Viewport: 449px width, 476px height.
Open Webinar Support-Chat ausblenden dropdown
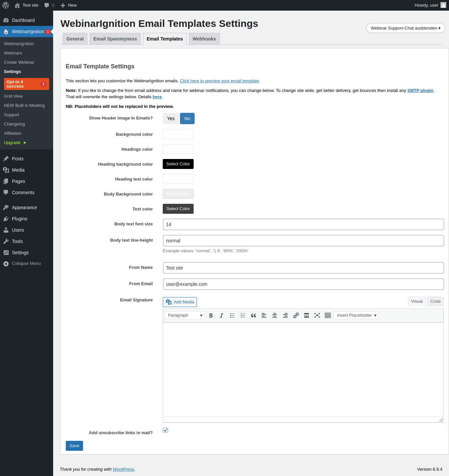pos(405,28)
